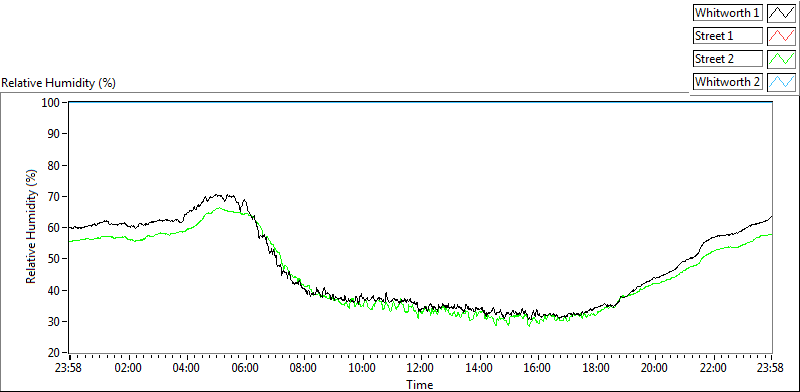Click the Street 2 green plot icon
The image size is (800, 392).
[x=781, y=59]
